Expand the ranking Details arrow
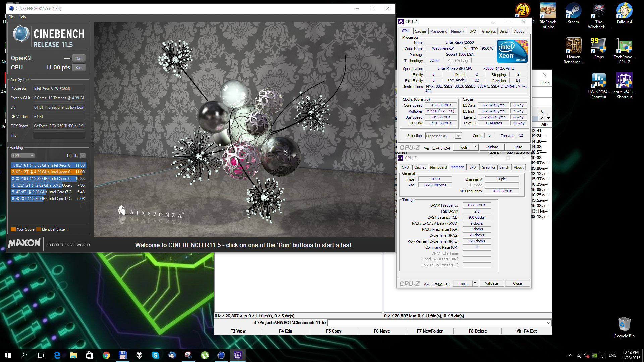 (83, 156)
